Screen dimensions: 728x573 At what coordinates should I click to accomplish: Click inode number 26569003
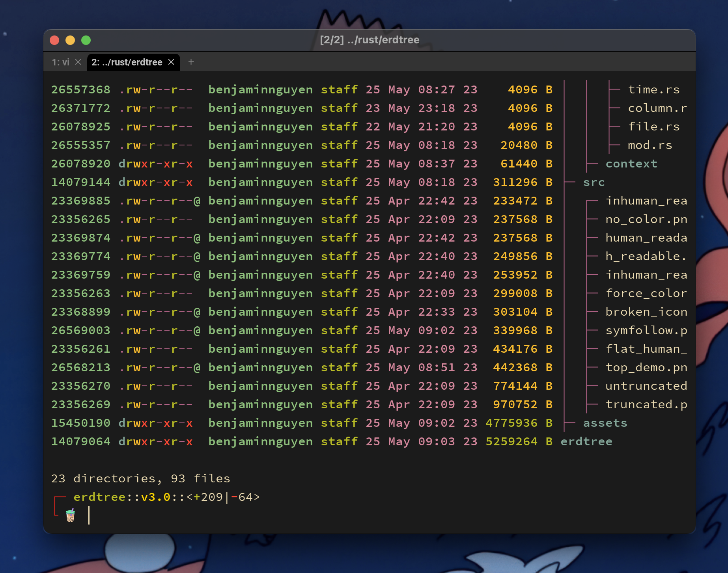pyautogui.click(x=81, y=330)
